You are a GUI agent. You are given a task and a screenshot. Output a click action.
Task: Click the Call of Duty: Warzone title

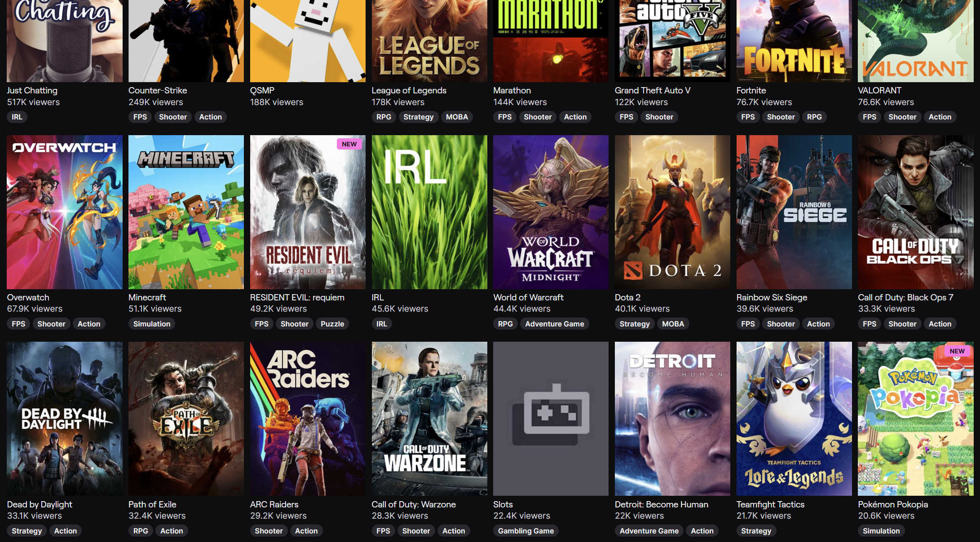coord(414,504)
